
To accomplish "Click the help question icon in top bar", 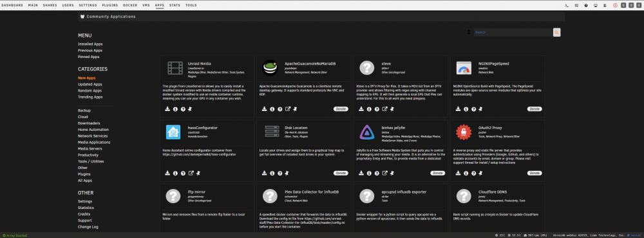I will (x=586, y=5).
